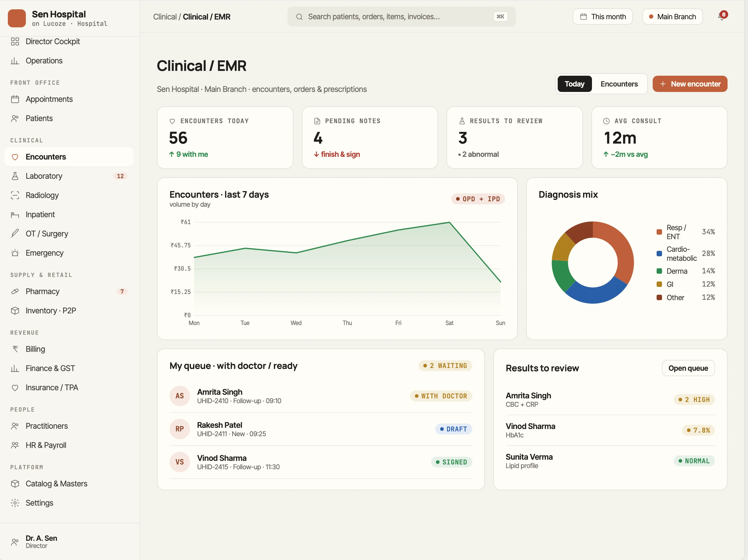Click the 2 WAITING queue badge
The image size is (748, 560).
[x=445, y=366]
